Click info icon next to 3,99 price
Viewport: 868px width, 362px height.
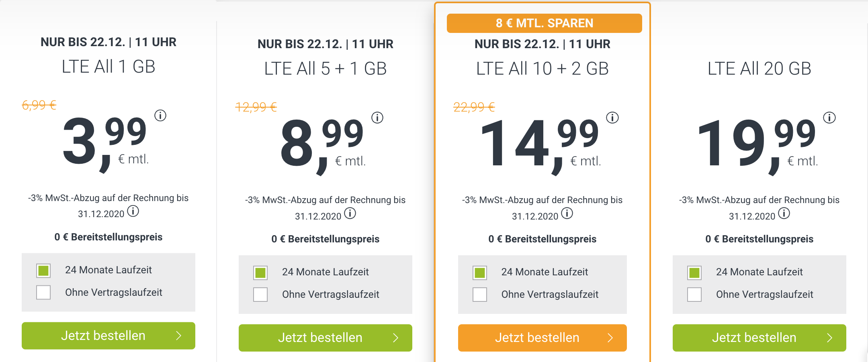160,116
